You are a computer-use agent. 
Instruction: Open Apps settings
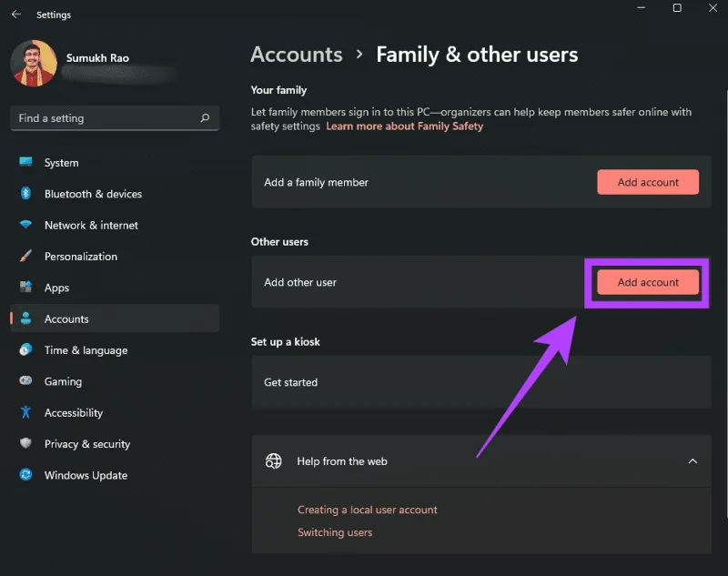pyautogui.click(x=115, y=288)
